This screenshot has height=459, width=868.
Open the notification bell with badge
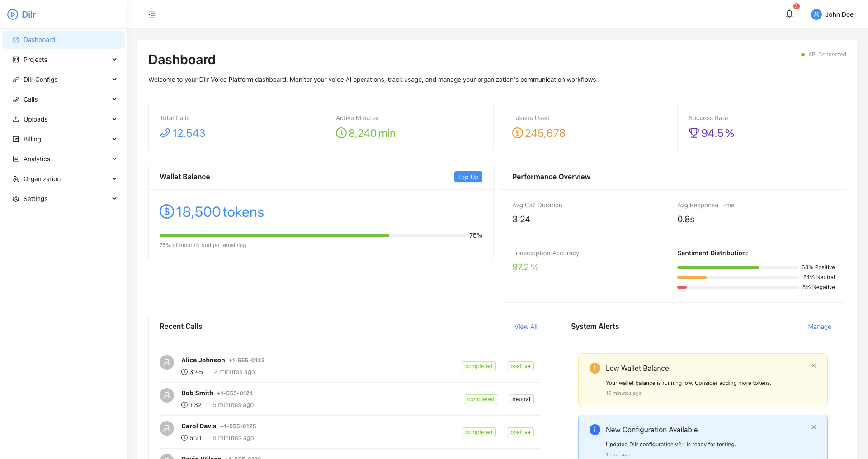(x=789, y=14)
